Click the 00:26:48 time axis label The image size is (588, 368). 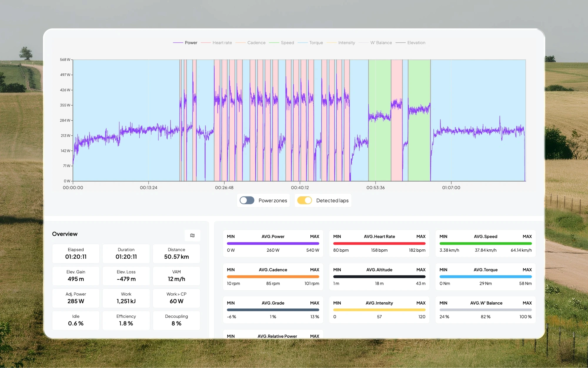(x=224, y=188)
